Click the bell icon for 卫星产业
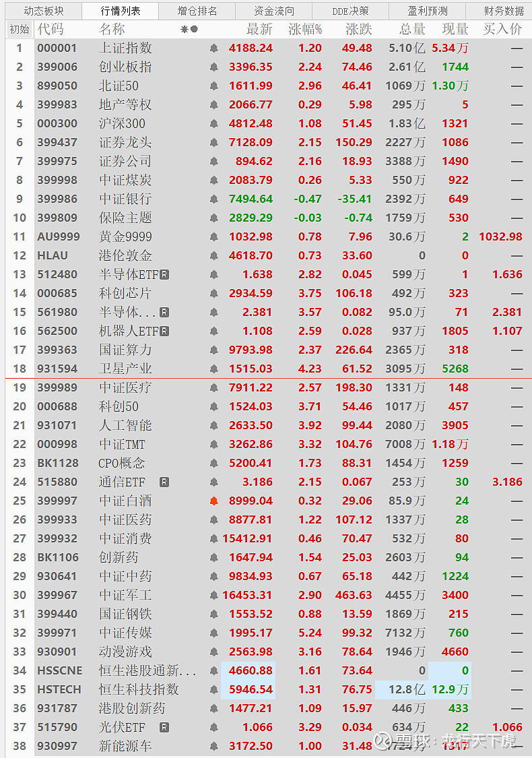The height and width of the screenshot is (758, 532). point(214,369)
